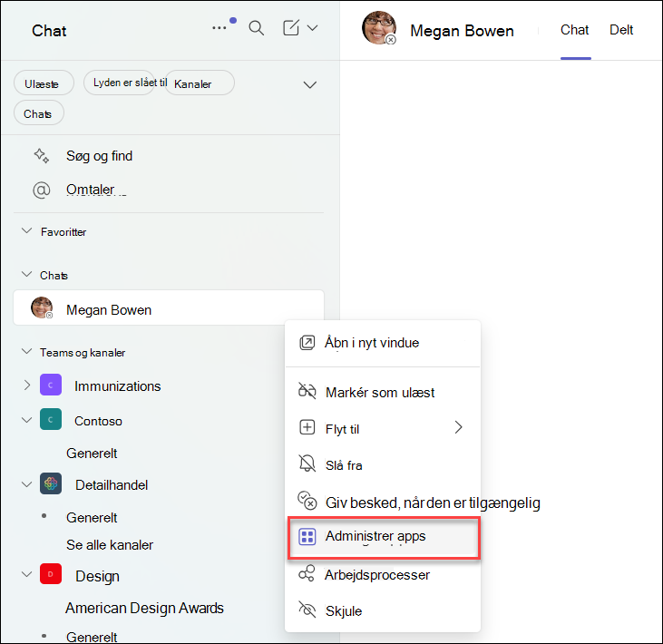Open American Design Awards channel

[144, 608]
